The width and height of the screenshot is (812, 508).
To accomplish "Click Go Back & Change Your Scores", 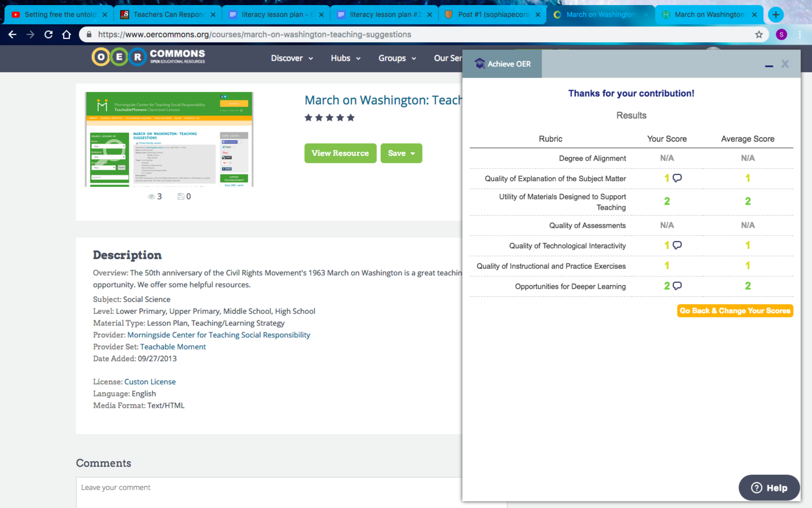I will pyautogui.click(x=735, y=311).
